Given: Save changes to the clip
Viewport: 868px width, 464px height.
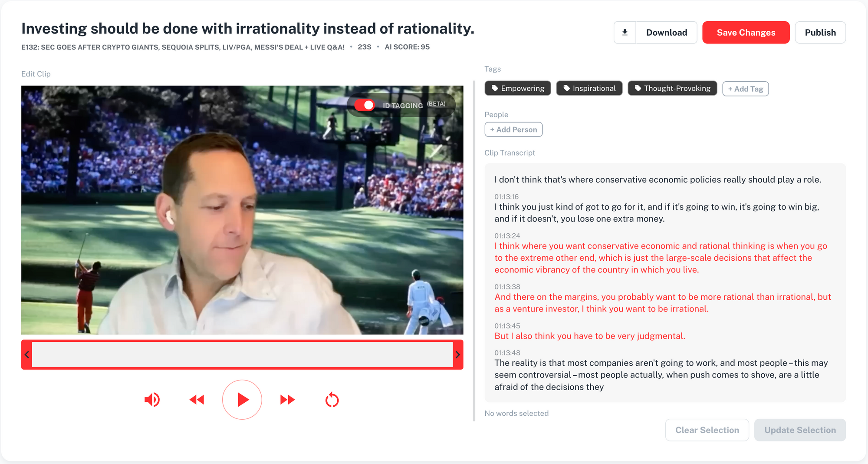Looking at the screenshot, I should [746, 33].
